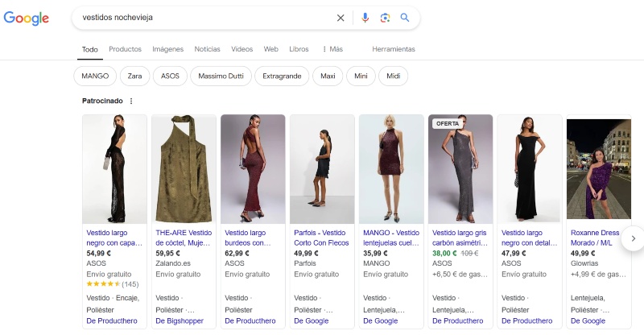Open 'Parfois - Vestido Corto Con Flecos' link
644x335 pixels.
[321, 238]
